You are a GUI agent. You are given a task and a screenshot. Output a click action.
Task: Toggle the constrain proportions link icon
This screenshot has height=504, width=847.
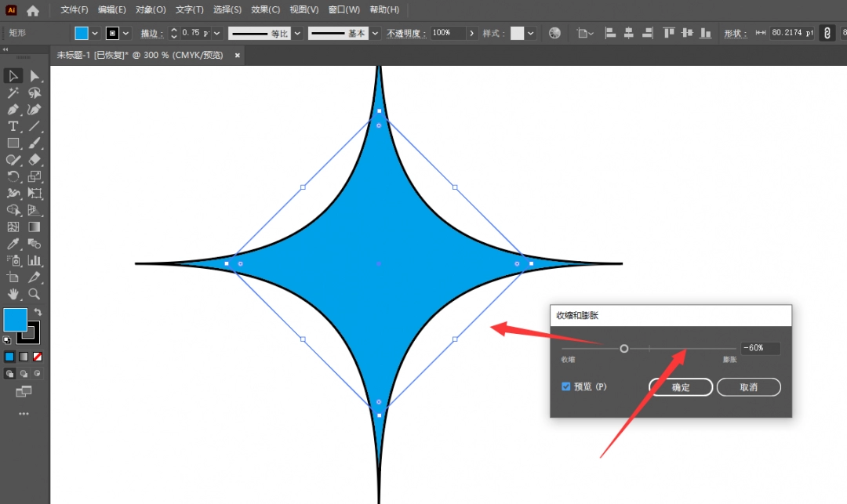coord(827,33)
